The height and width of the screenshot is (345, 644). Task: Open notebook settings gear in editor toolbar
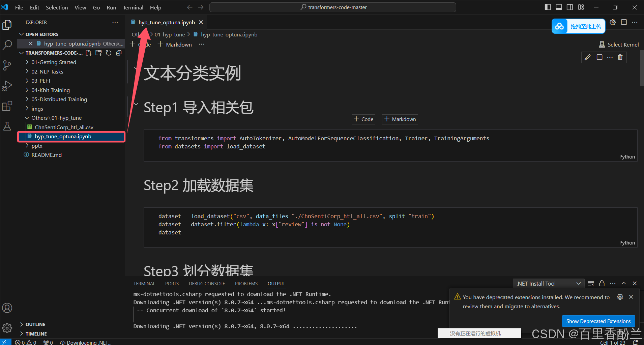click(x=613, y=22)
